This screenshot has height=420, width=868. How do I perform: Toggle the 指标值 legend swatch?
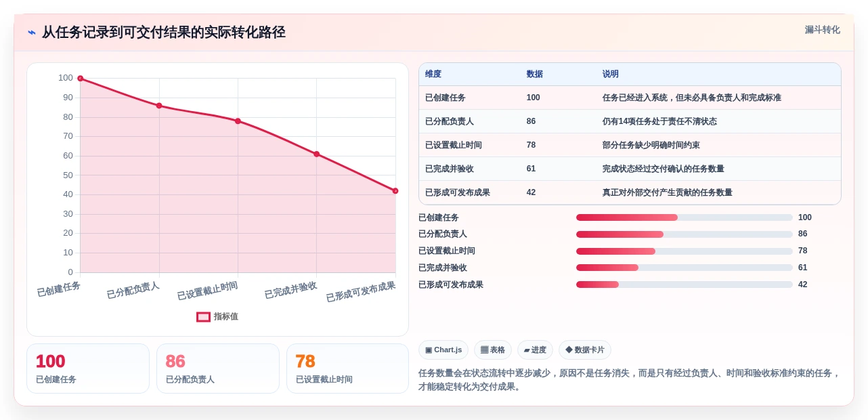203,316
